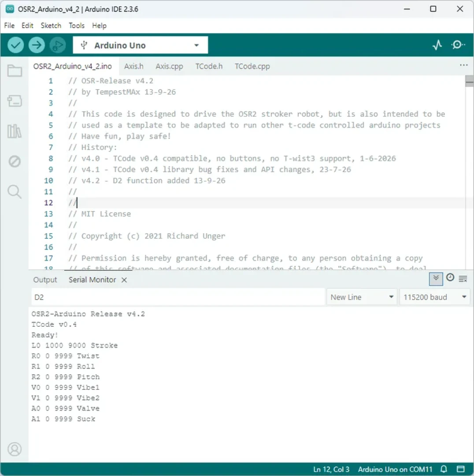Click the '// History:' comment line
Screen dimensions: 474x476
tap(93, 147)
